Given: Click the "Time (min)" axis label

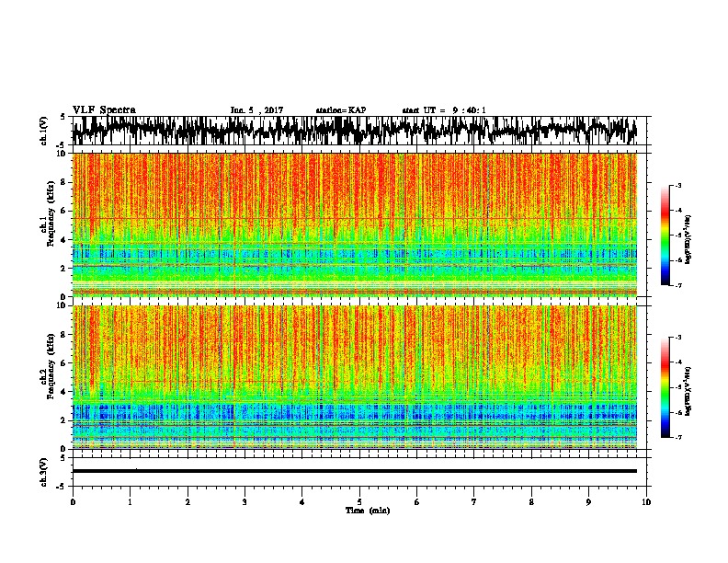Looking at the screenshot, I should tap(368, 511).
